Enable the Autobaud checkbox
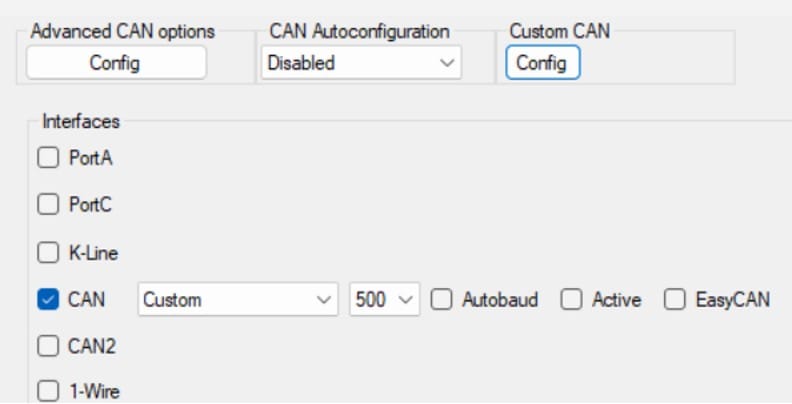 pos(441,299)
